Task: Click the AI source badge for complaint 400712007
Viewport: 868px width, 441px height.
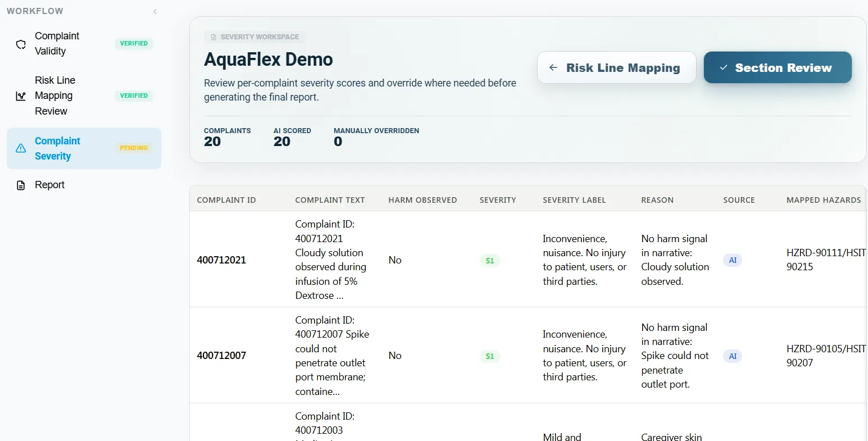Action: 733,356
